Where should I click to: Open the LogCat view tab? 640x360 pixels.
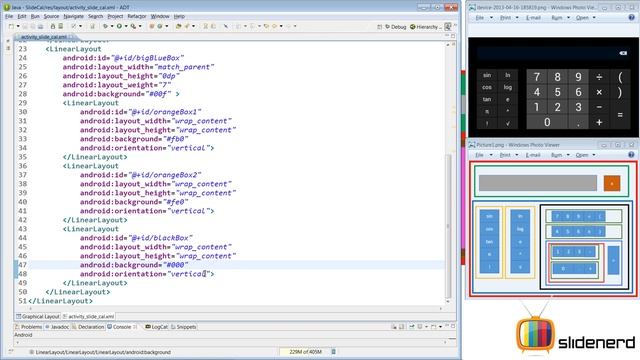157,327
